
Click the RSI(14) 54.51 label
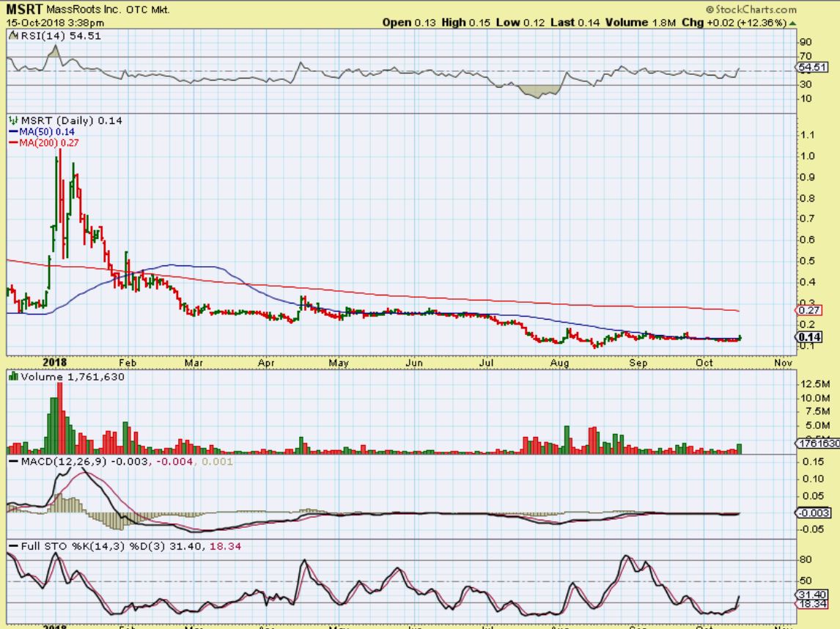click(61, 36)
